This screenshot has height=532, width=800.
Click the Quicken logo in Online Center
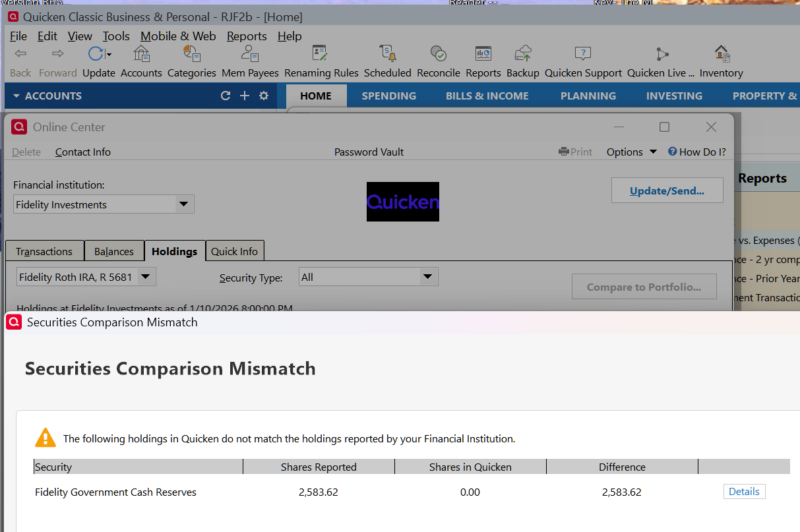403,202
